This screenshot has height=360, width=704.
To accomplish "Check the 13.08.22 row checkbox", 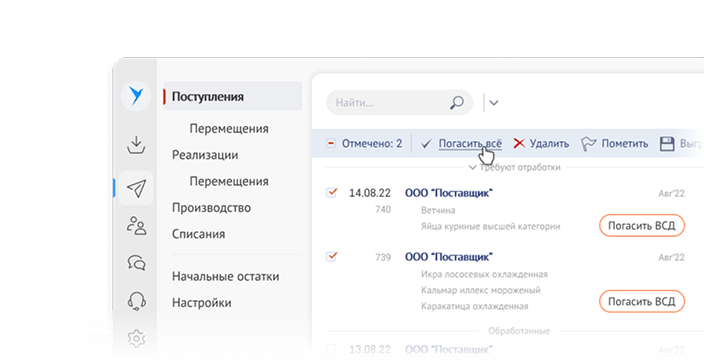I will [x=331, y=349].
